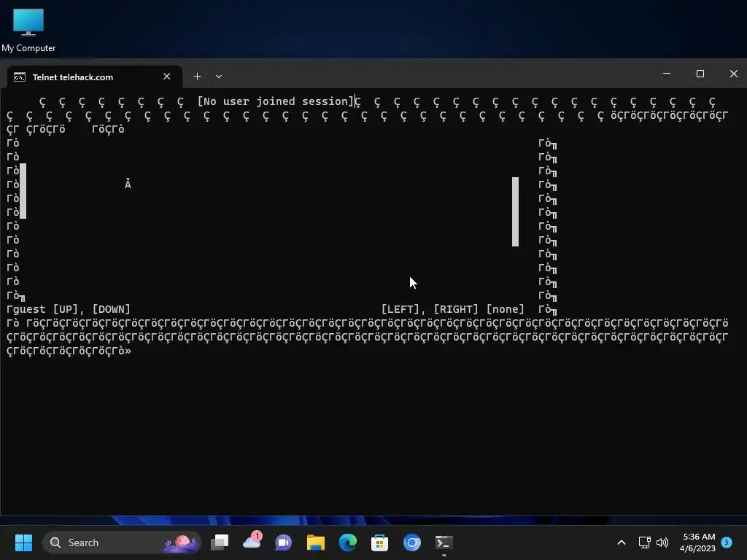Open File Explorer from taskbar
This screenshot has width=747, height=560.
coord(315,542)
